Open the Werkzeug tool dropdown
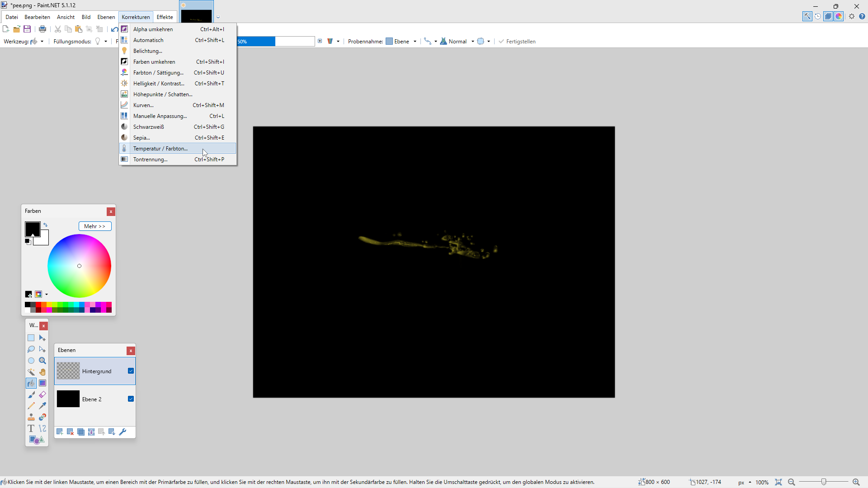This screenshot has height=488, width=868. click(x=38, y=41)
